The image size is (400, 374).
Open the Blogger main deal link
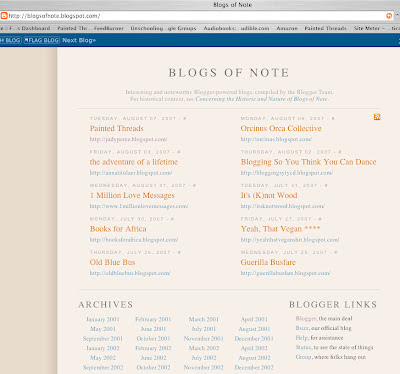click(306, 318)
